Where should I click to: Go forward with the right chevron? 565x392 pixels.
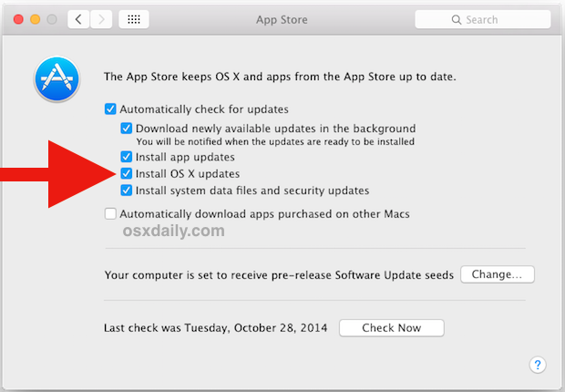[102, 19]
